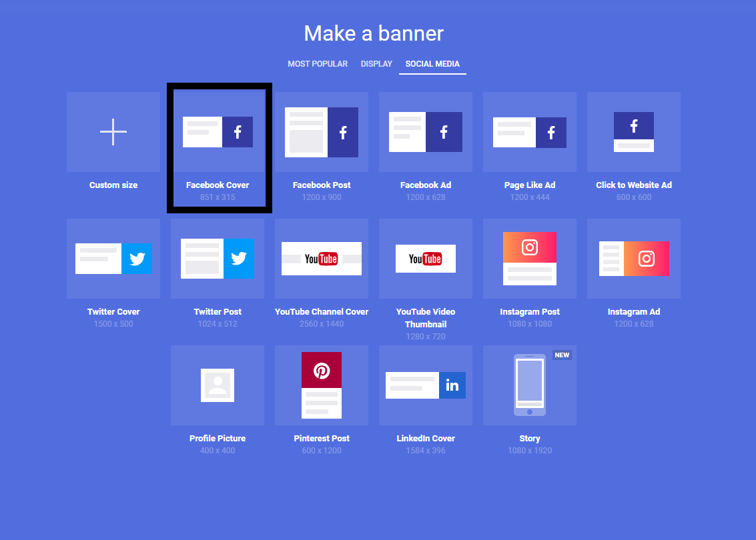The image size is (756, 540).
Task: Click the Story label text
Action: pos(530,439)
